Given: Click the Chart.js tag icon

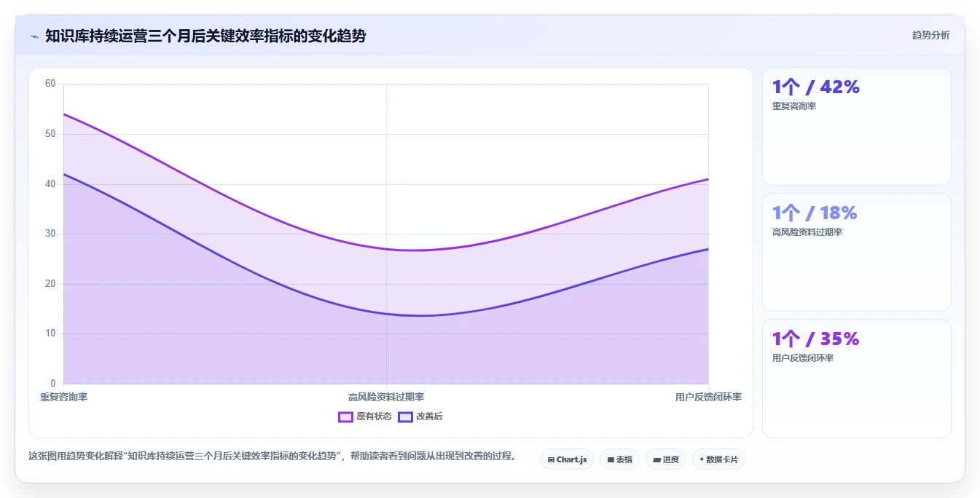Looking at the screenshot, I should click(x=551, y=460).
